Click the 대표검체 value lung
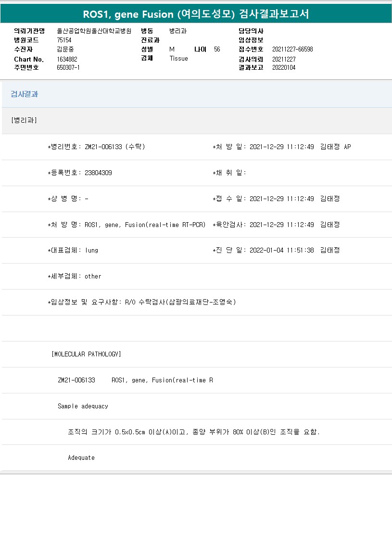 click(91, 251)
